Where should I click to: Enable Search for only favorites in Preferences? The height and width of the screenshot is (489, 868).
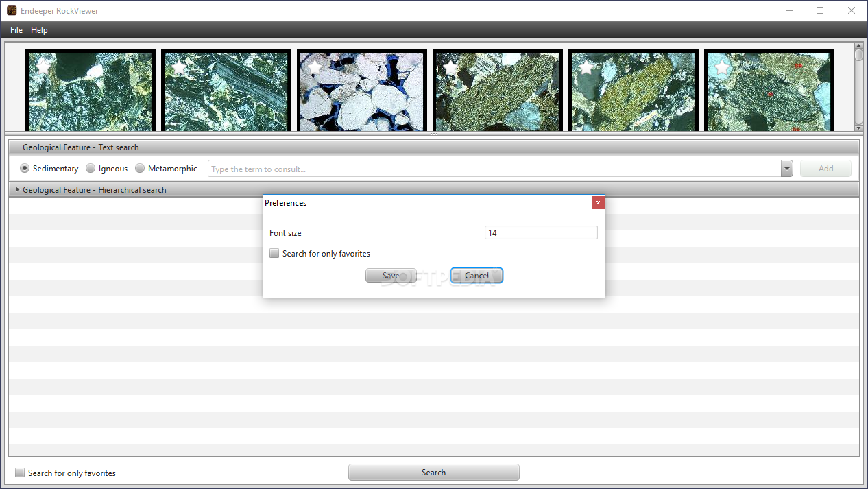(274, 254)
